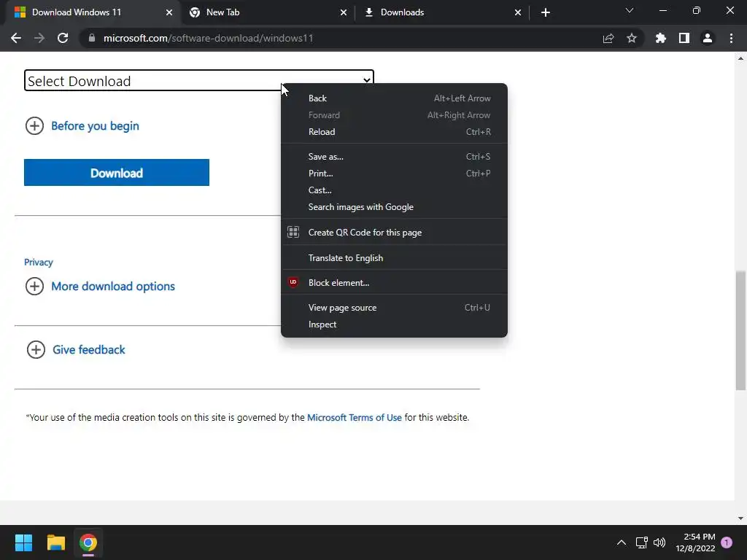
Task: Show hidden system tray icons
Action: (622, 542)
